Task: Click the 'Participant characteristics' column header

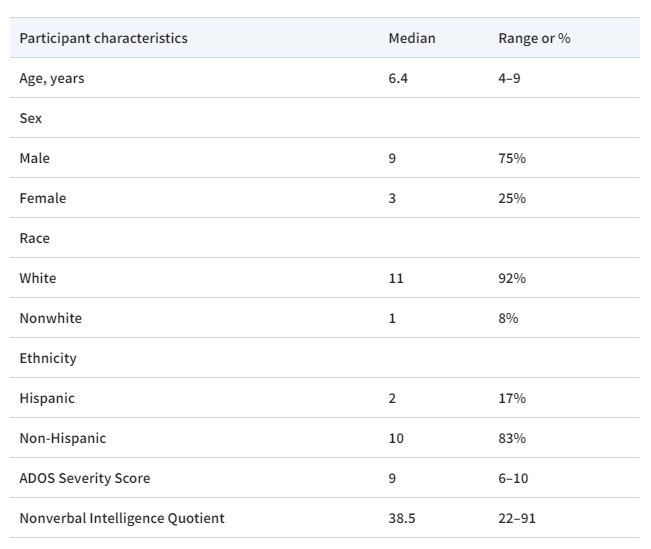Action: pyautogui.click(x=103, y=38)
